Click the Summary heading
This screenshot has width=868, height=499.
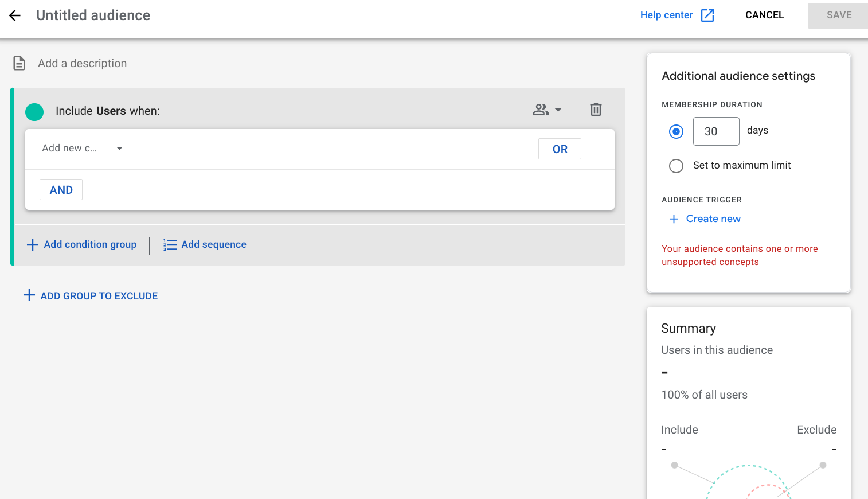coord(689,329)
